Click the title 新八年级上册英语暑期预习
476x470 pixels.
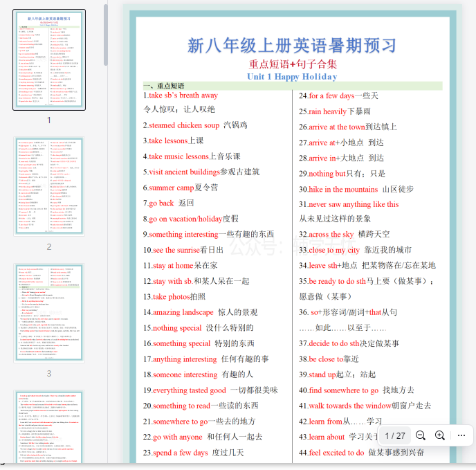click(292, 46)
